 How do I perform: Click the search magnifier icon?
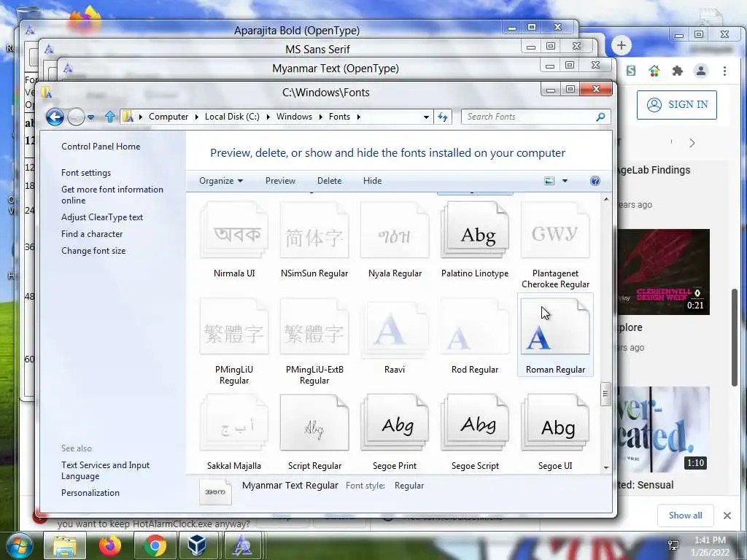601,117
